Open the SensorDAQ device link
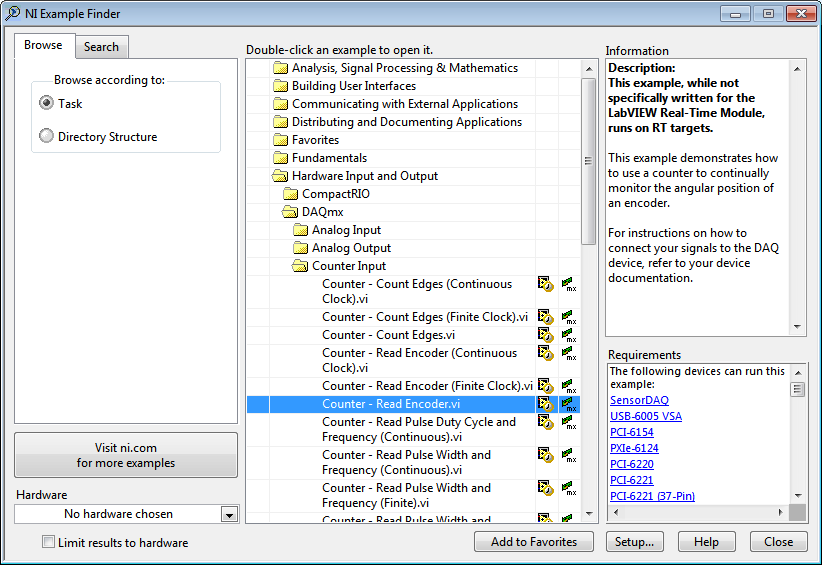 point(639,400)
